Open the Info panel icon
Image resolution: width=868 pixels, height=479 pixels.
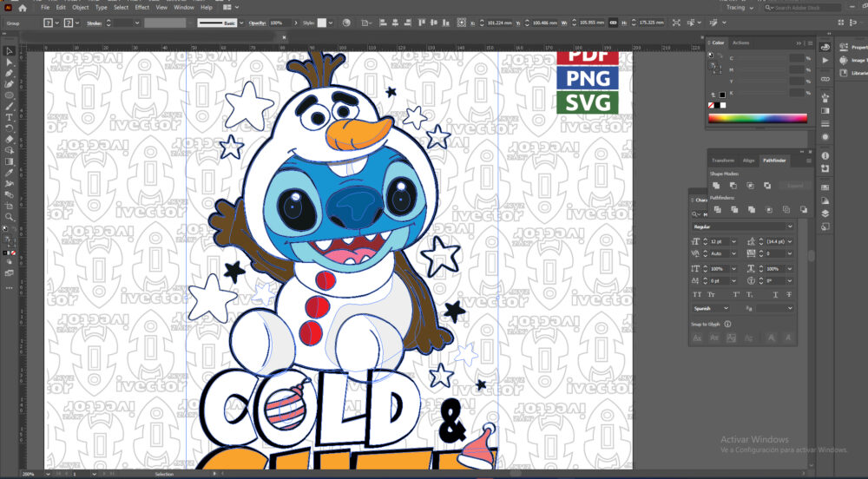[825, 156]
